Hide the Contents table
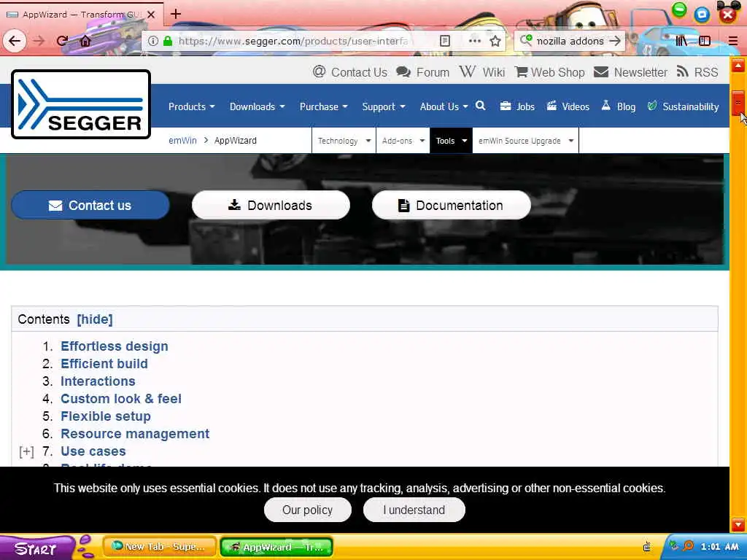Screen dimensions: 747x560 [x=95, y=319]
